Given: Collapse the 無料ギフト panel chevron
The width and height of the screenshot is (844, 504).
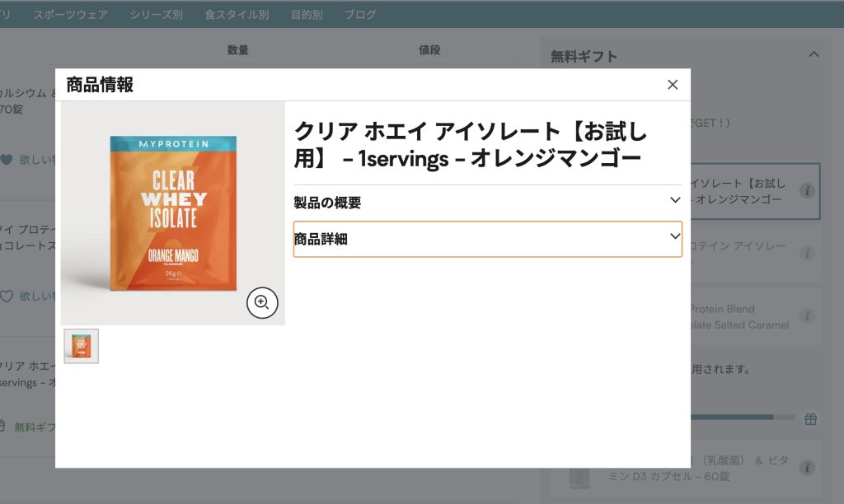Looking at the screenshot, I should (x=814, y=55).
